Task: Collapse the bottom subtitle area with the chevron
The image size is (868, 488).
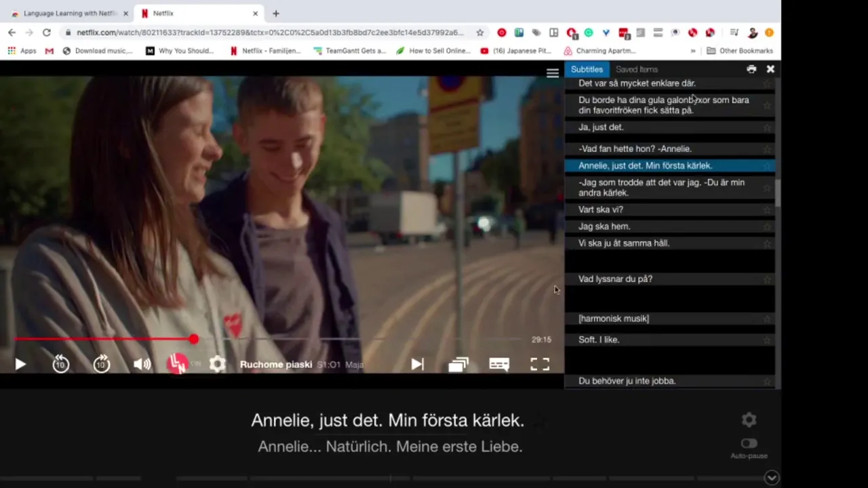Action: click(772, 478)
